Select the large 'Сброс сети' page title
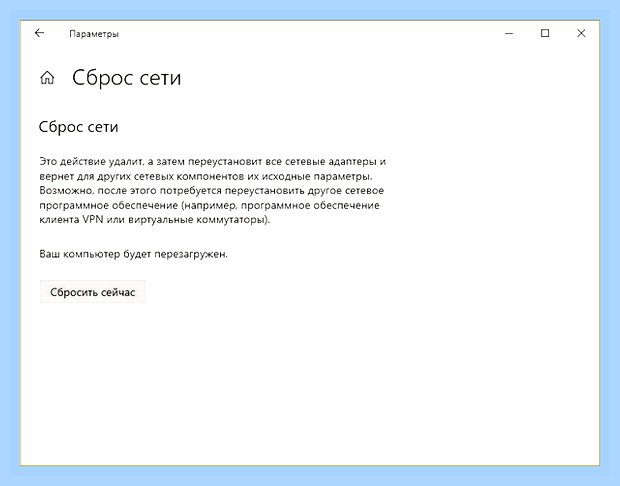Viewport: 620px width, 486px height. pos(127,78)
